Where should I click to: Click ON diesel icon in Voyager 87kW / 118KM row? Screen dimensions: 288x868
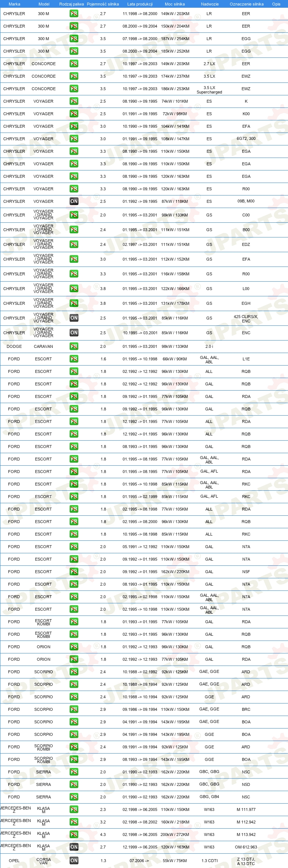pyautogui.click(x=74, y=201)
